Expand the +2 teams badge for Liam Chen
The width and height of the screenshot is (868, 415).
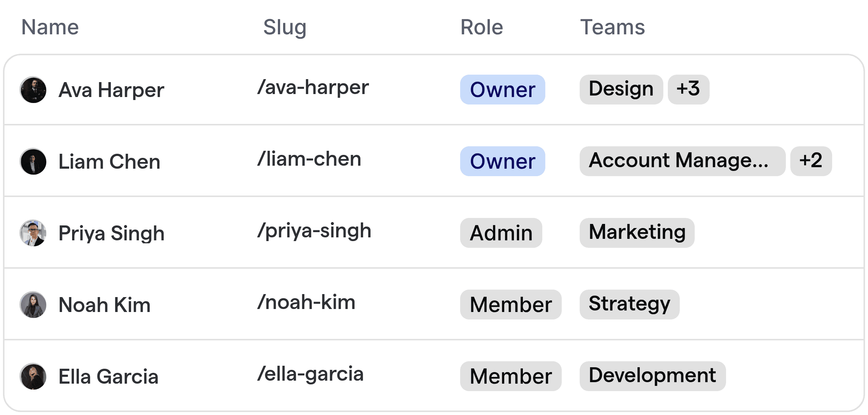tap(811, 161)
